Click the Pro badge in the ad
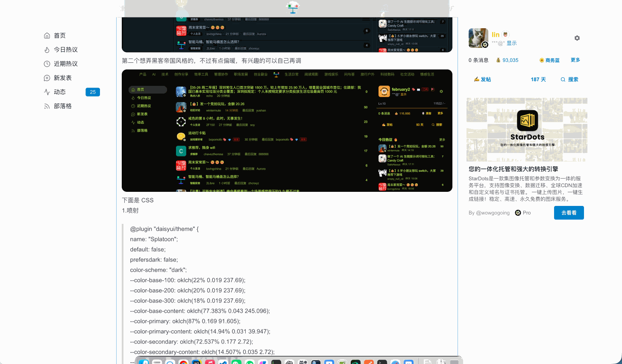This screenshot has height=364, width=622. [x=523, y=213]
